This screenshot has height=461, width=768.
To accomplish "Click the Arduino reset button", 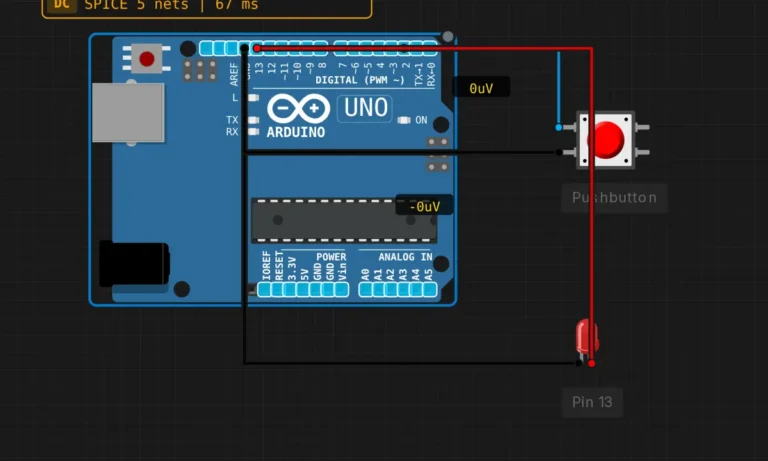I will 146,59.
